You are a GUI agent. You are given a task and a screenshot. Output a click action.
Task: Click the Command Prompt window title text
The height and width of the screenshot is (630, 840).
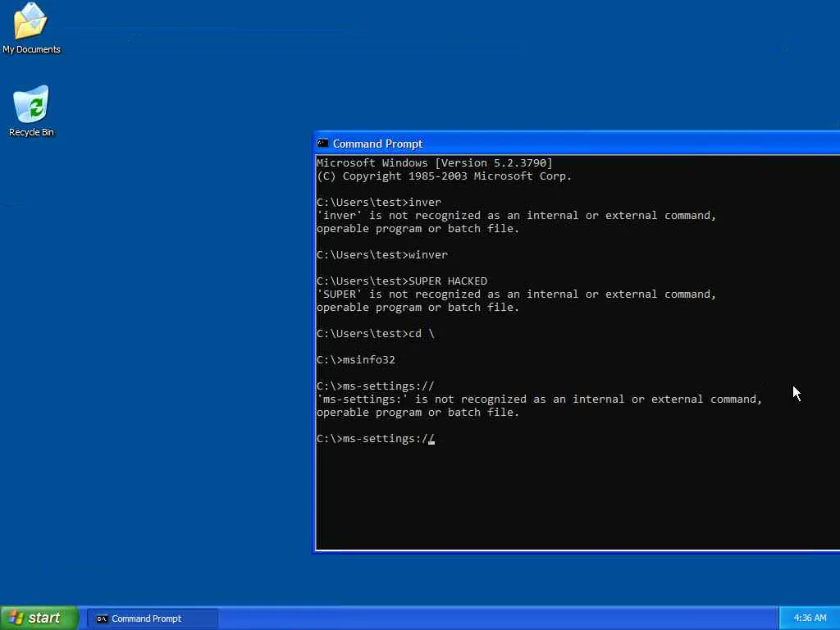377,144
